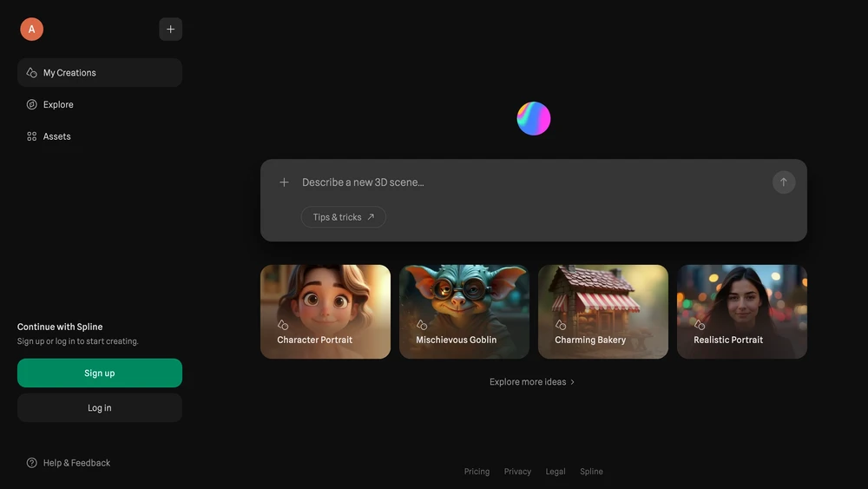
Task: Submit the prompt with the up arrow button
Action: [783, 182]
